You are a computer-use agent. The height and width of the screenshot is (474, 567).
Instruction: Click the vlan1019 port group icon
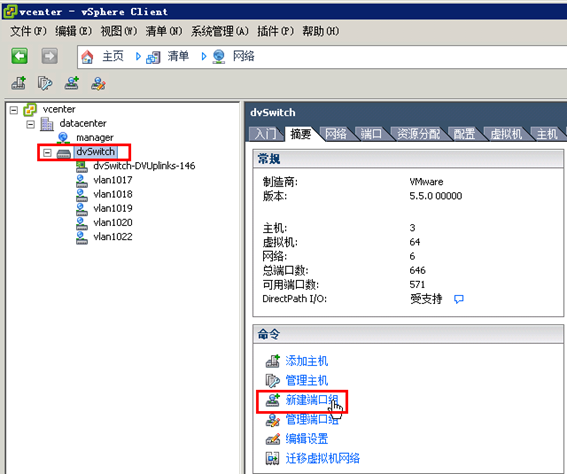pyautogui.click(x=82, y=209)
